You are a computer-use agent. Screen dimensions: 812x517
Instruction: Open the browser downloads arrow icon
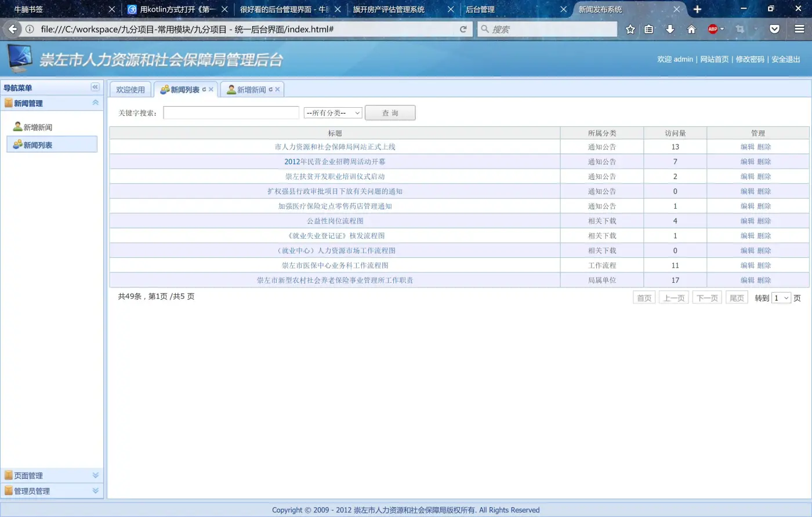(x=670, y=29)
